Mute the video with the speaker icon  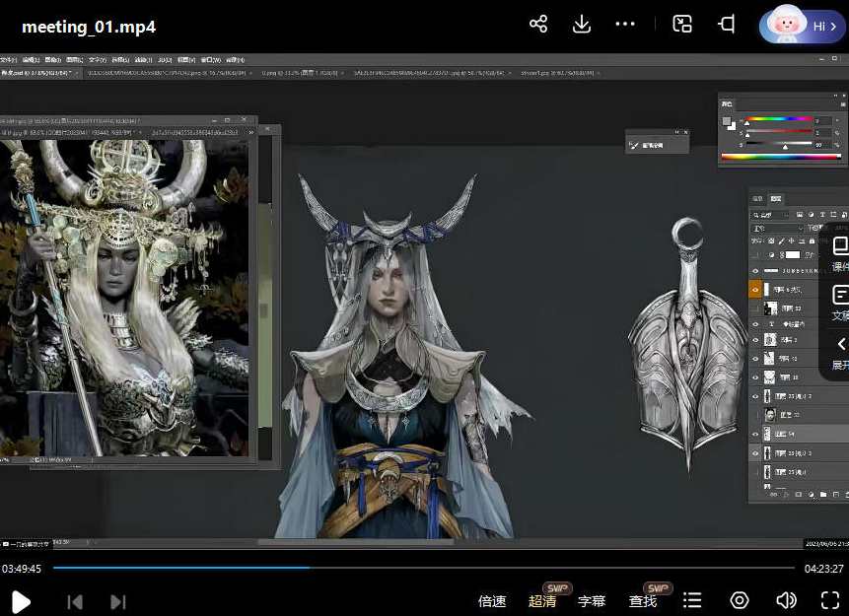(x=786, y=600)
